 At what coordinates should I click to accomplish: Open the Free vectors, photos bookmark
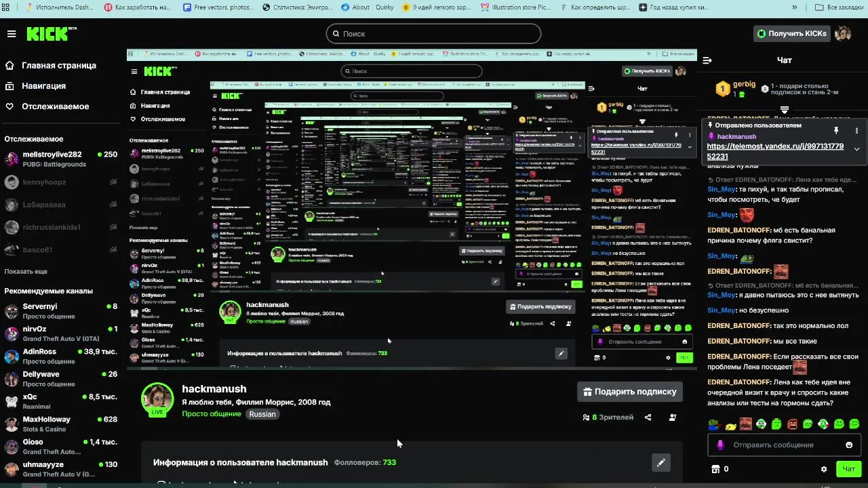[x=219, y=7]
